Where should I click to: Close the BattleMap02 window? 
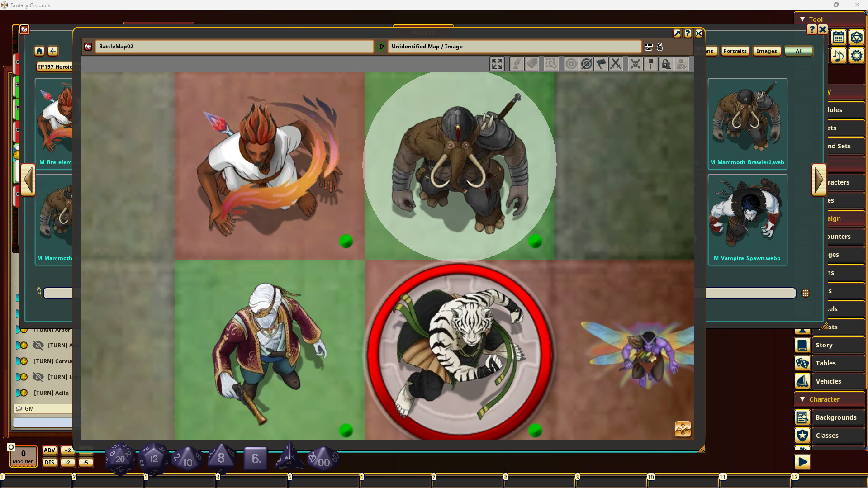(x=699, y=33)
